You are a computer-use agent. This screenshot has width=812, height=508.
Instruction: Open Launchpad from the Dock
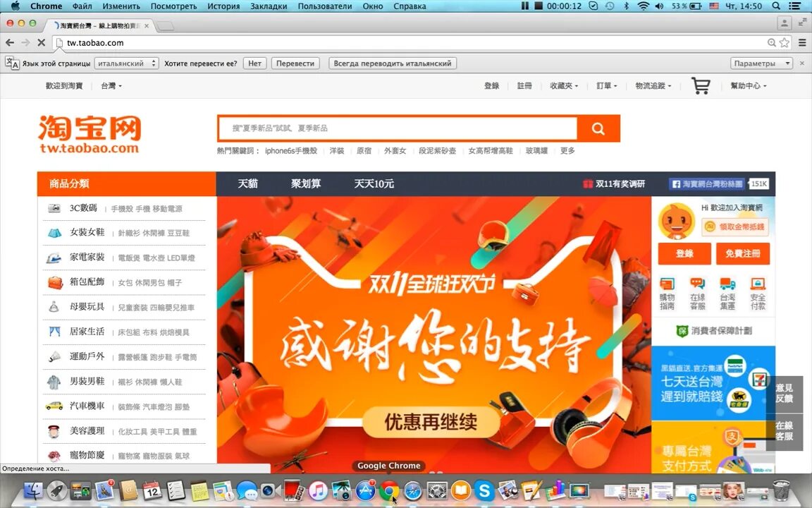tap(57, 490)
